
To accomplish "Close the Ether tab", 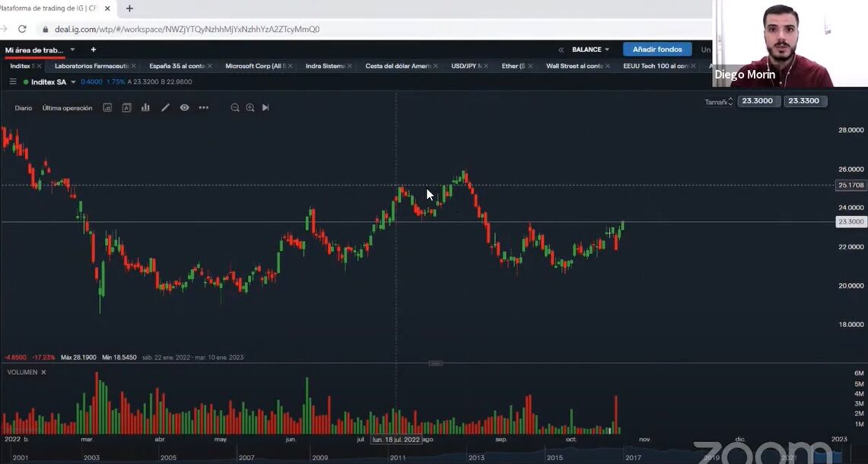I will click(530, 66).
